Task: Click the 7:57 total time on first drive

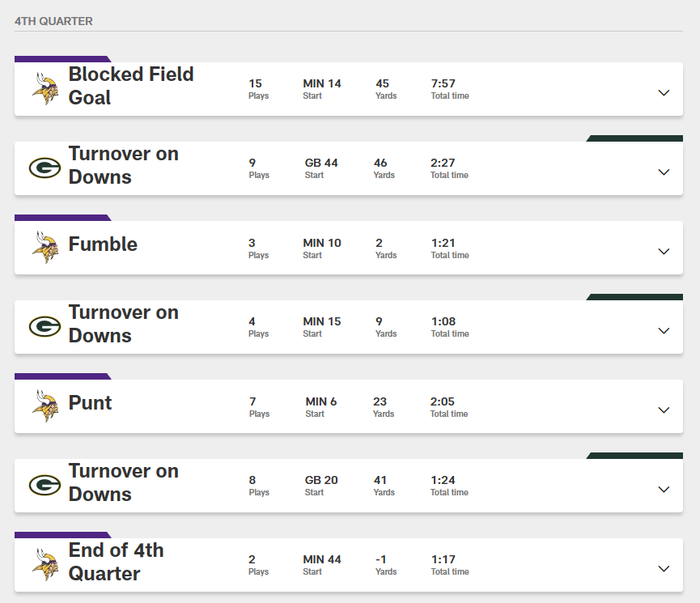Action: coord(443,83)
